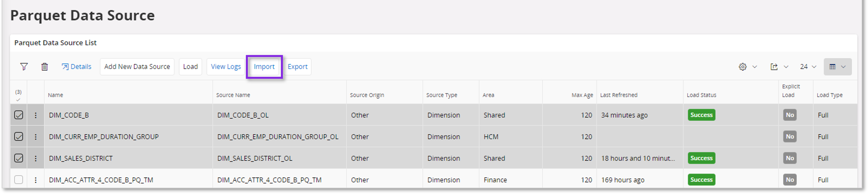Click the Success status badge for DIM_CODE_B

tap(701, 115)
